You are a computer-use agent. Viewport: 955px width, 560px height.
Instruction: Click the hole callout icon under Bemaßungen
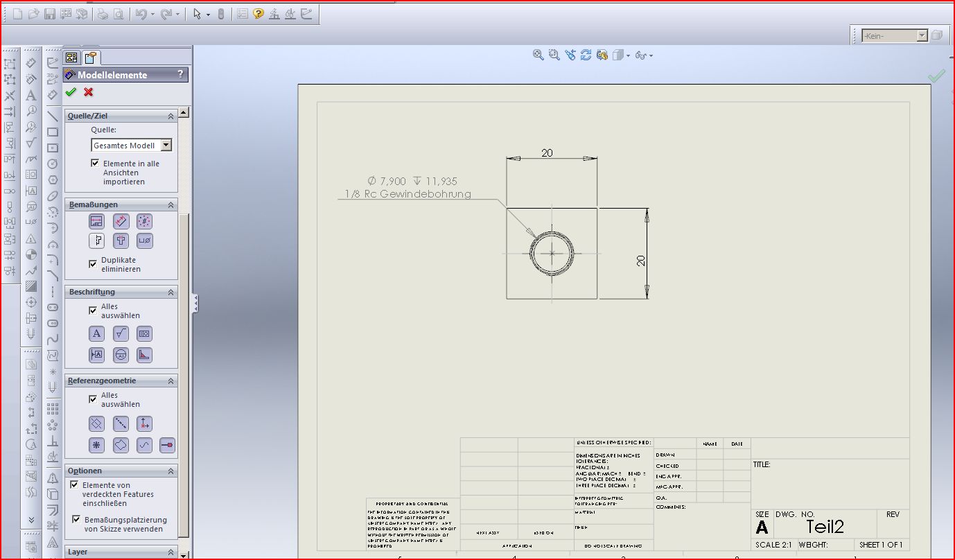click(x=144, y=241)
